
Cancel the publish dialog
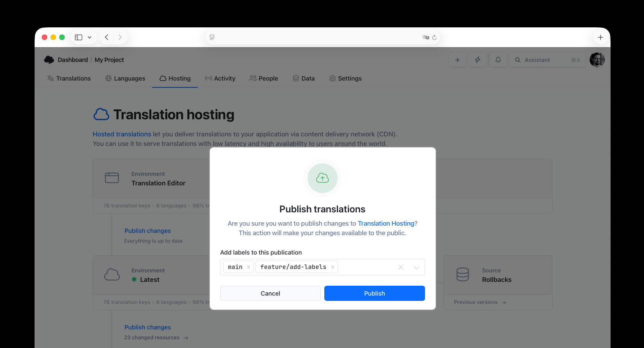coord(270,293)
